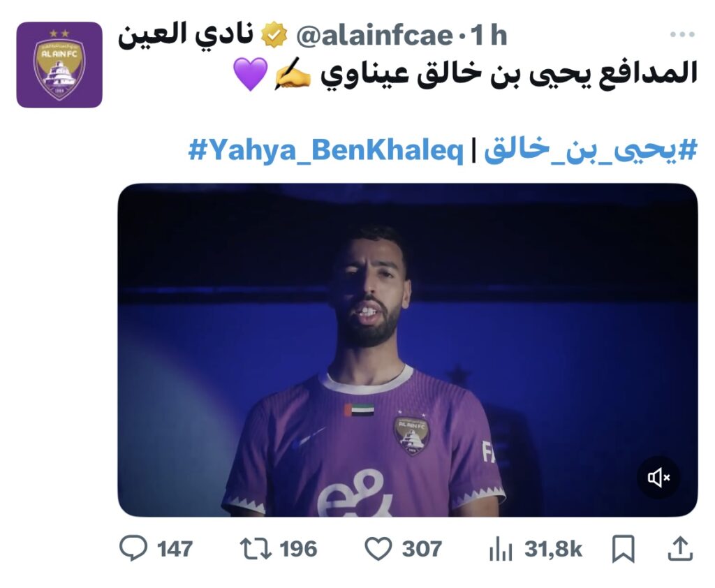Open the نادي العين display name
Viewport: 715px width, 588px height.
186,35
